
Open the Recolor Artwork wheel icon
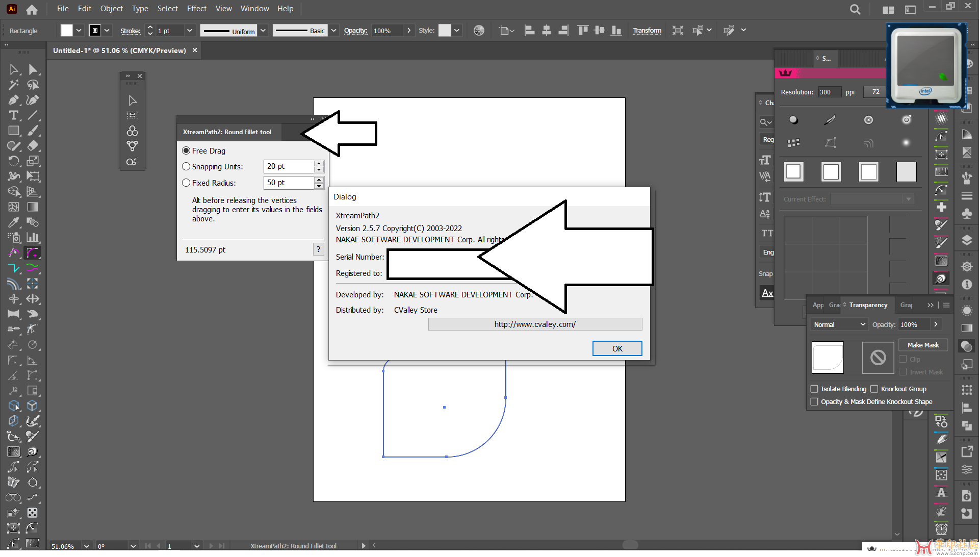pyautogui.click(x=479, y=31)
